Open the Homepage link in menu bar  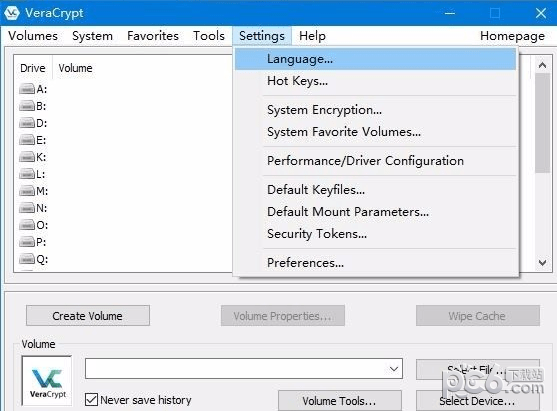(x=512, y=36)
